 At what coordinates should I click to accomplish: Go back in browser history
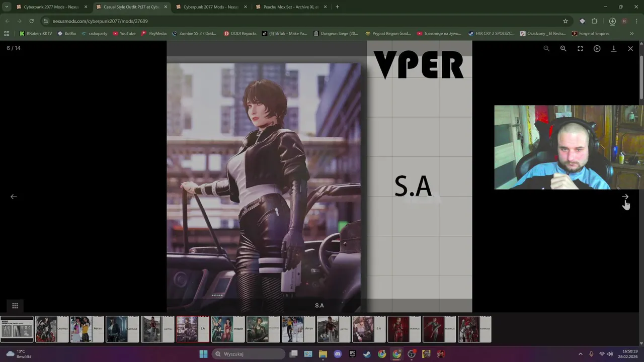click(7, 21)
